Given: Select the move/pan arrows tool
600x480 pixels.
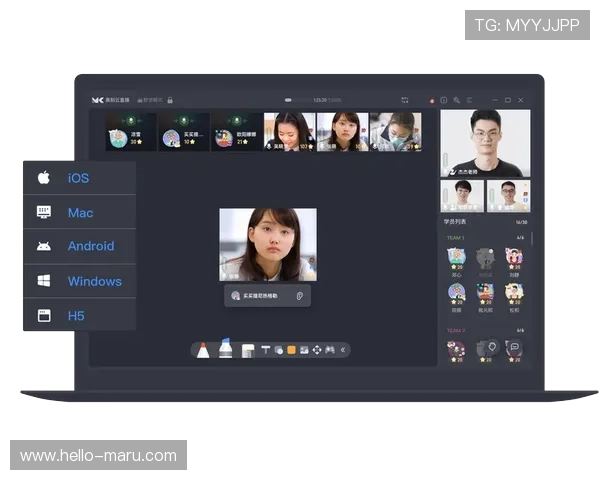Looking at the screenshot, I should coord(317,350).
